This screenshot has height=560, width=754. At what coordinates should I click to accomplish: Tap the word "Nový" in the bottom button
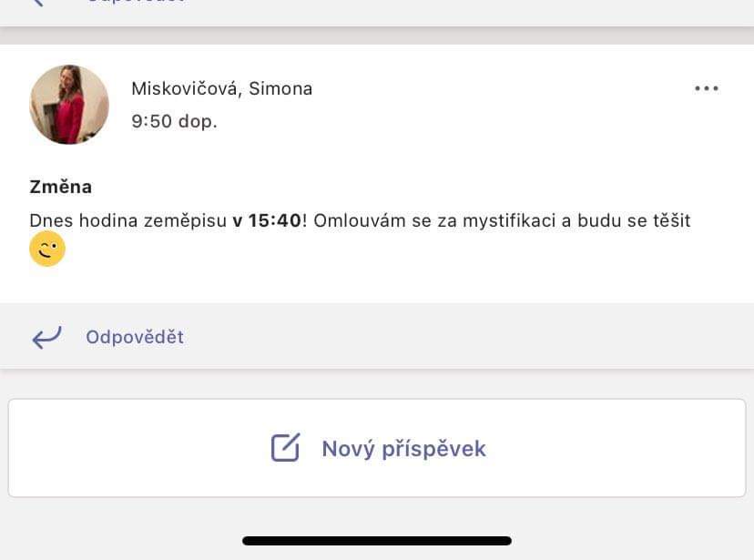click(349, 449)
